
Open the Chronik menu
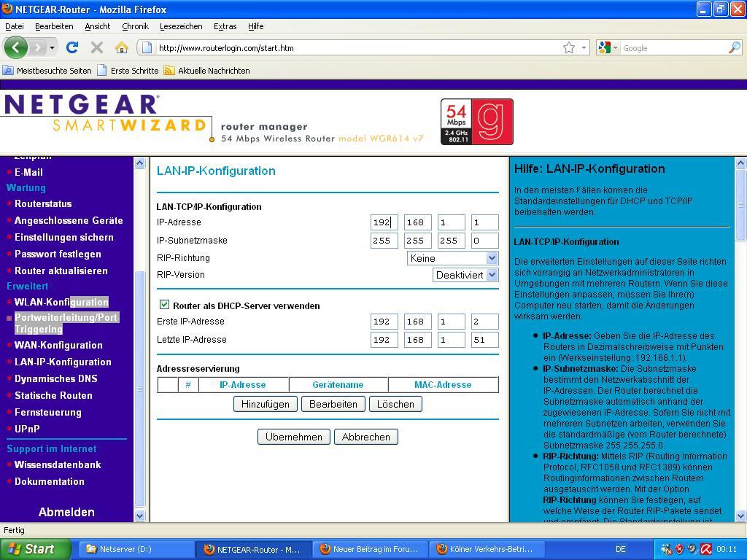[135, 26]
